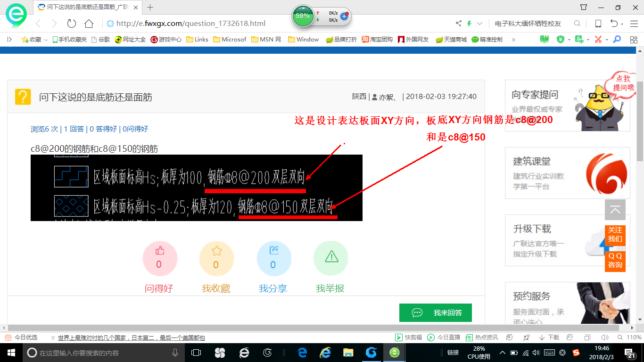The width and height of the screenshot is (644, 362).
Task: Select the fwxgx question page tab
Action: [x=87, y=7]
